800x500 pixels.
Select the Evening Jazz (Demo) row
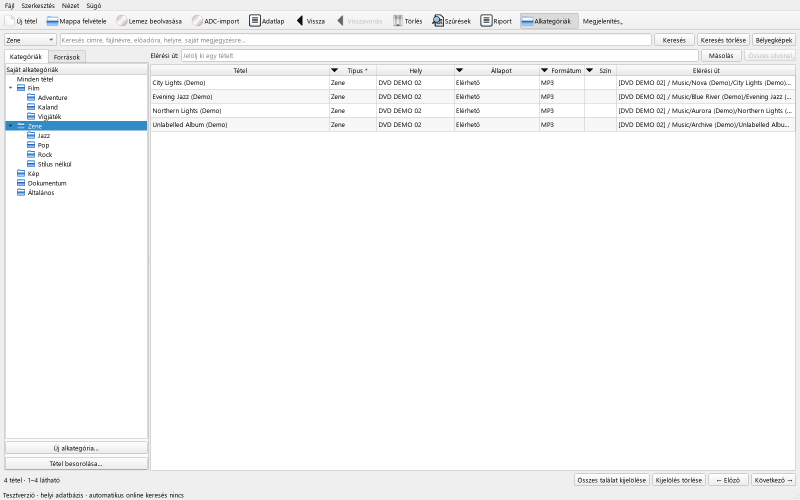[472, 96]
